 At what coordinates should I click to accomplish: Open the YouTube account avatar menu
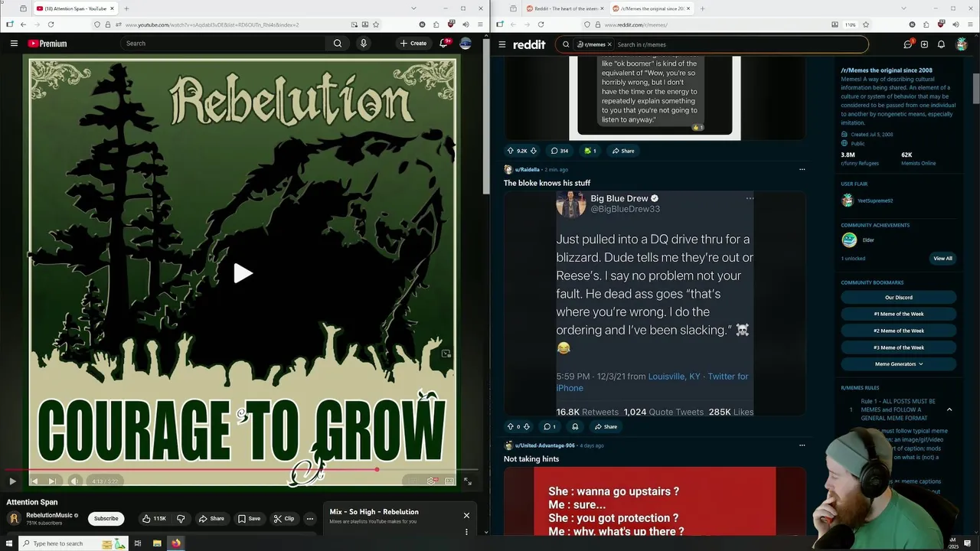[x=465, y=44]
